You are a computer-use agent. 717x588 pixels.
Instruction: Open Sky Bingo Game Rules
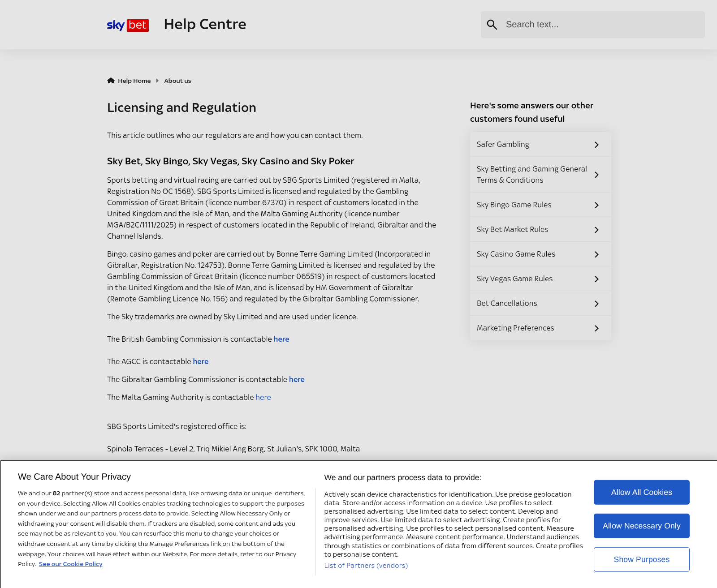pos(540,205)
